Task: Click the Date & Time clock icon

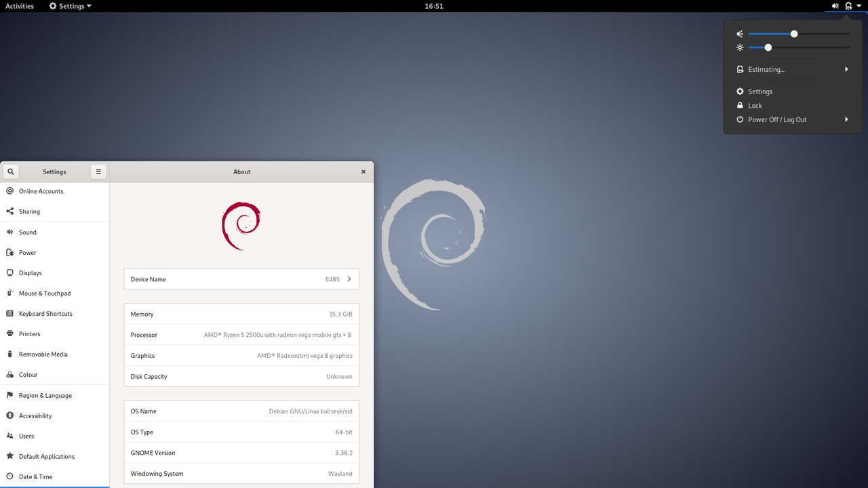Action: (x=9, y=476)
